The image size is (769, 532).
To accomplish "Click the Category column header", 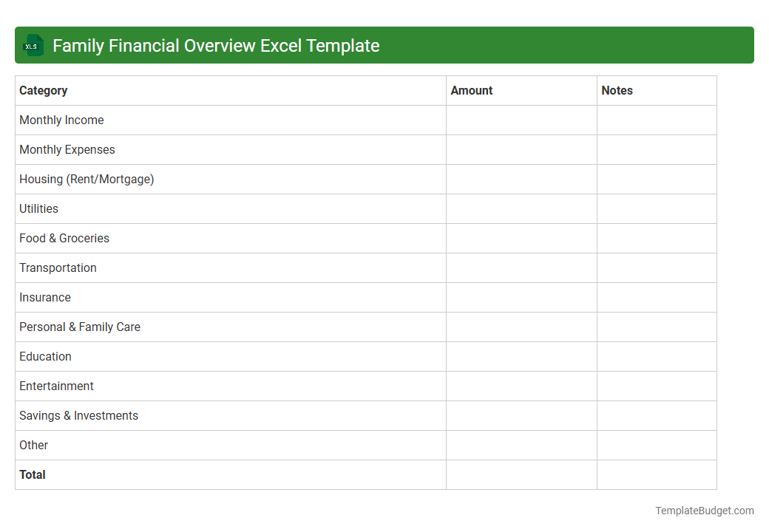I will pyautogui.click(x=43, y=90).
